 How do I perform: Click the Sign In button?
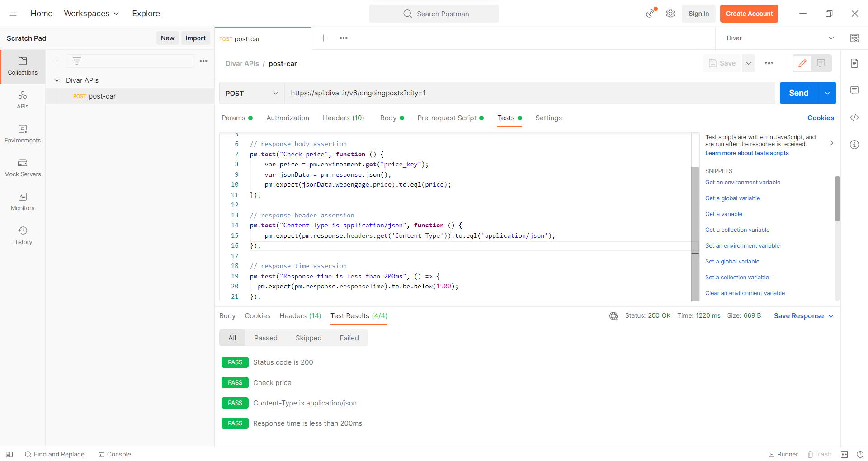coord(699,14)
